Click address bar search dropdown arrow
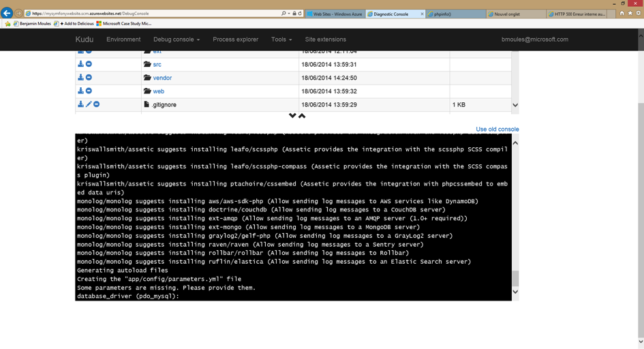 pyautogui.click(x=289, y=14)
